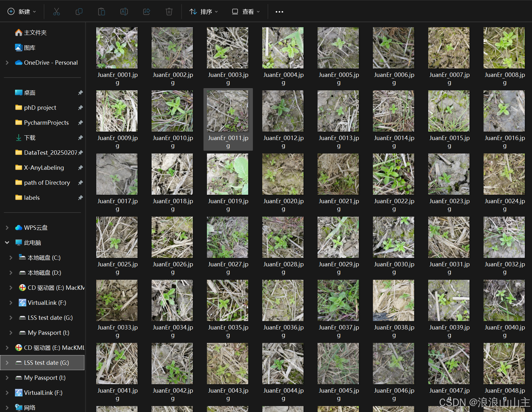Click the 此电脑 monitor icon
This screenshot has width=532, height=412.
19,243
